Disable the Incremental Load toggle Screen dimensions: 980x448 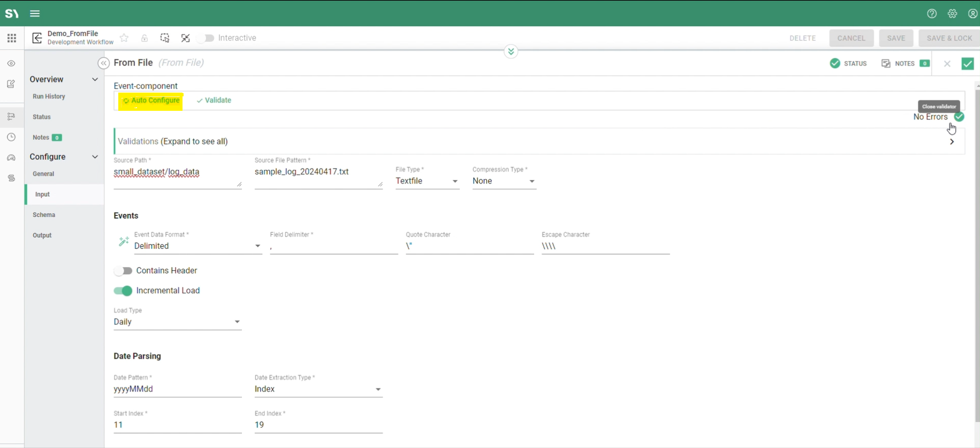123,291
